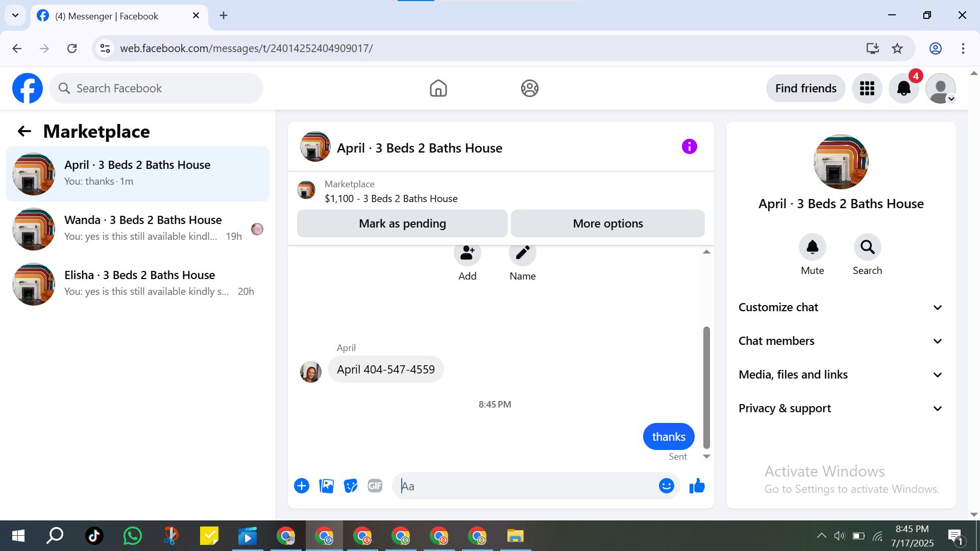The width and height of the screenshot is (980, 551).
Task: Toggle the conversation information panel icon
Action: point(689,147)
